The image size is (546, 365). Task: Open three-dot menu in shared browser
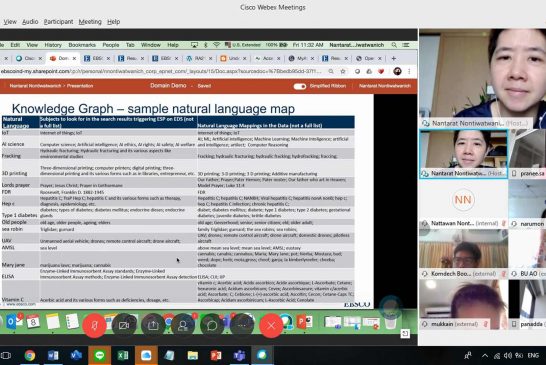click(409, 71)
